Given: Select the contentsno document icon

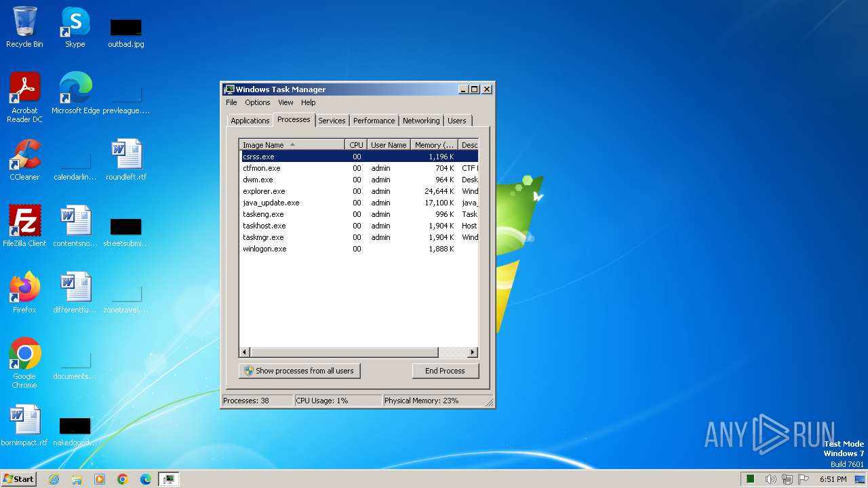Looking at the screenshot, I should [75, 226].
